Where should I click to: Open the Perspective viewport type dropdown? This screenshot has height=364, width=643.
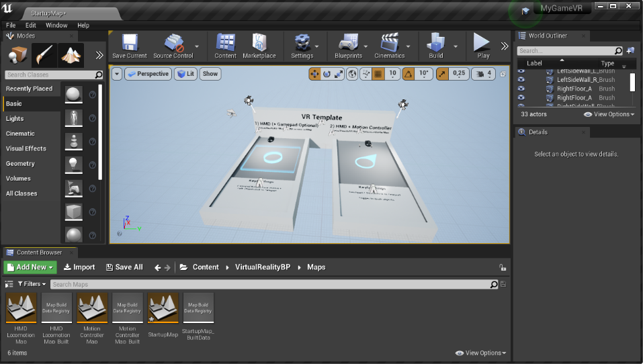(148, 74)
